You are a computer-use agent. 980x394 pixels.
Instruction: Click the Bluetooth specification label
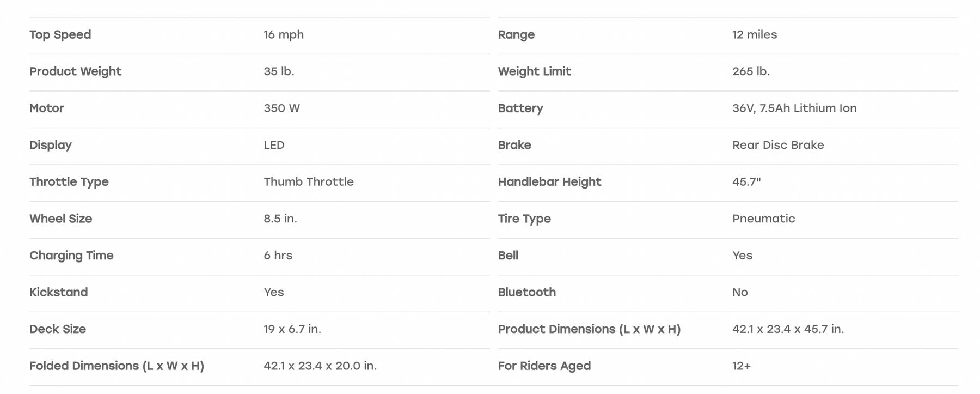pyautogui.click(x=526, y=292)
